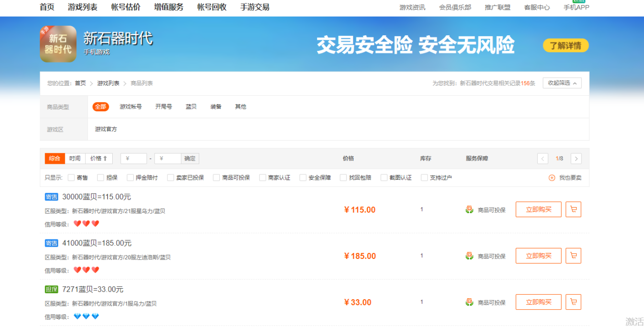Click the 了解详情 button
Viewport: 644px width, 329px height.
pyautogui.click(x=566, y=45)
